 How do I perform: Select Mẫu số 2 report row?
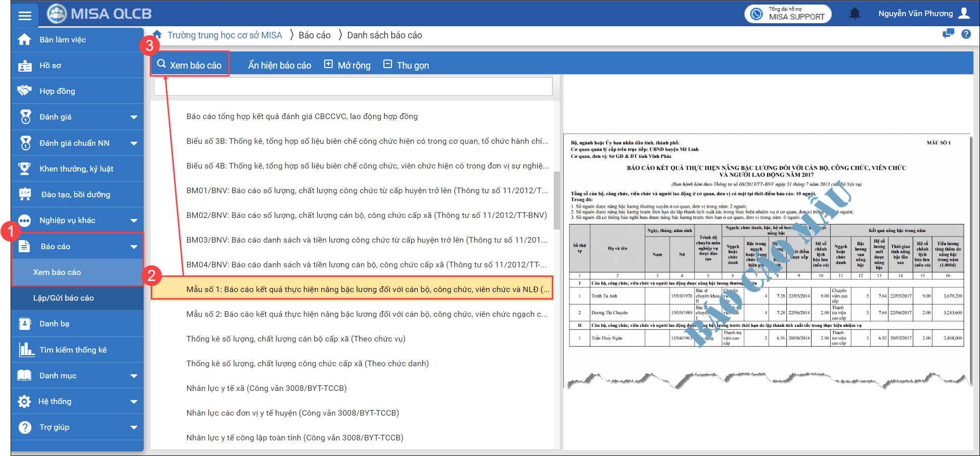pyautogui.click(x=366, y=314)
